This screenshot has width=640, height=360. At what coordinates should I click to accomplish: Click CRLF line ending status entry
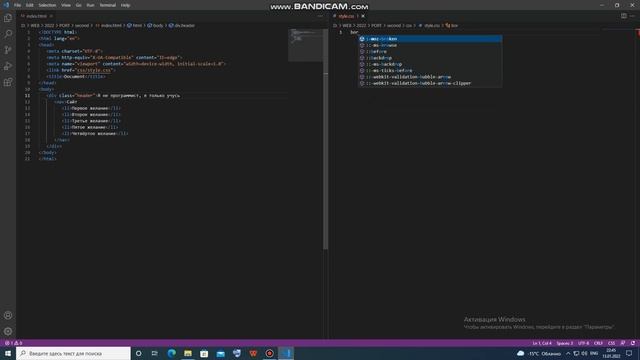(x=598, y=343)
